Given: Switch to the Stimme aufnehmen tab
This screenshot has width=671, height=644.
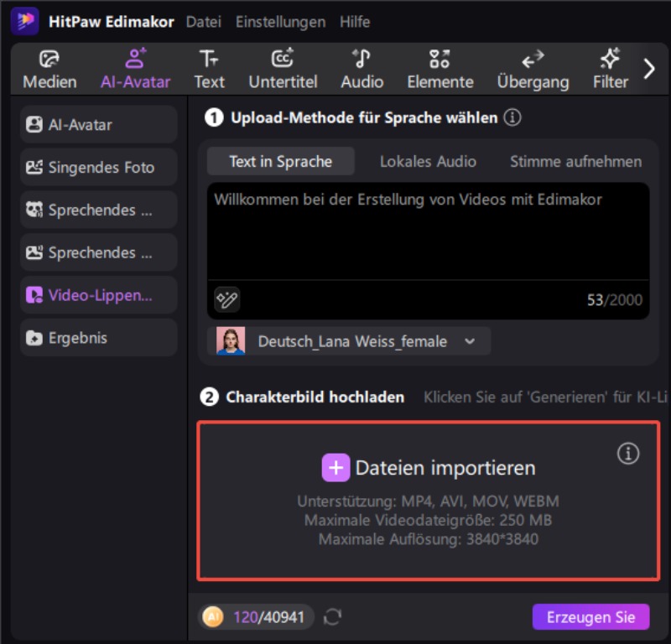Looking at the screenshot, I should [575, 161].
